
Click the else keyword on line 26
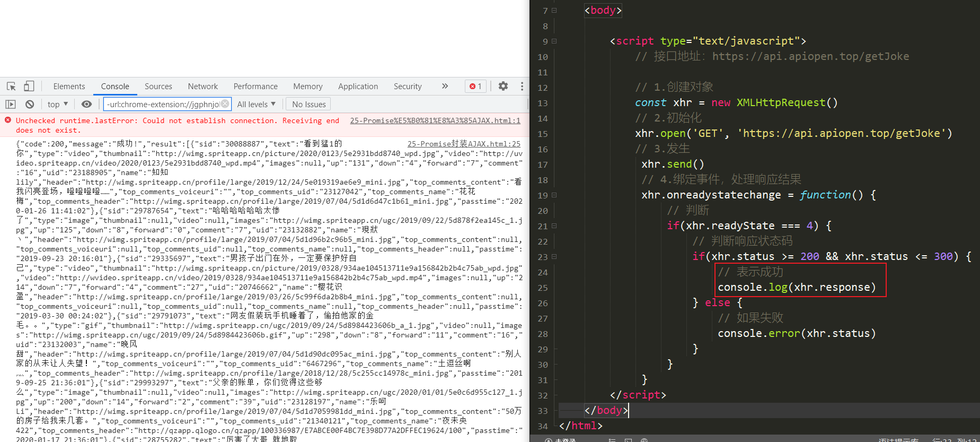click(x=718, y=302)
